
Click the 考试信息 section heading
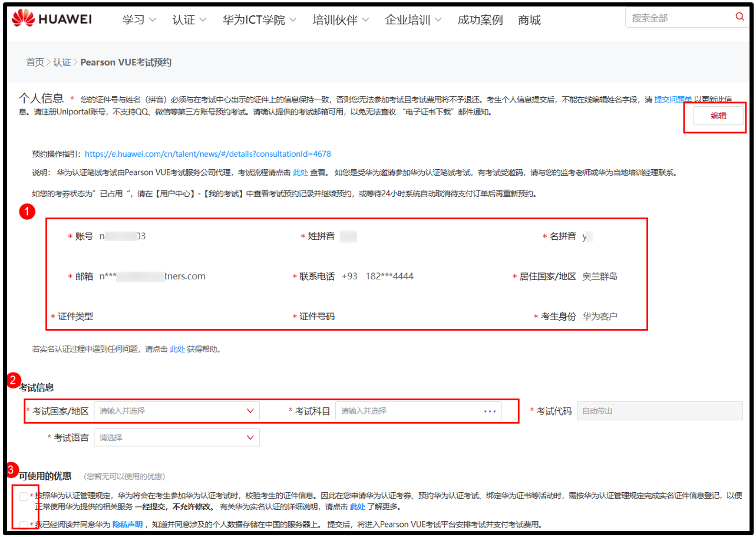tap(37, 387)
